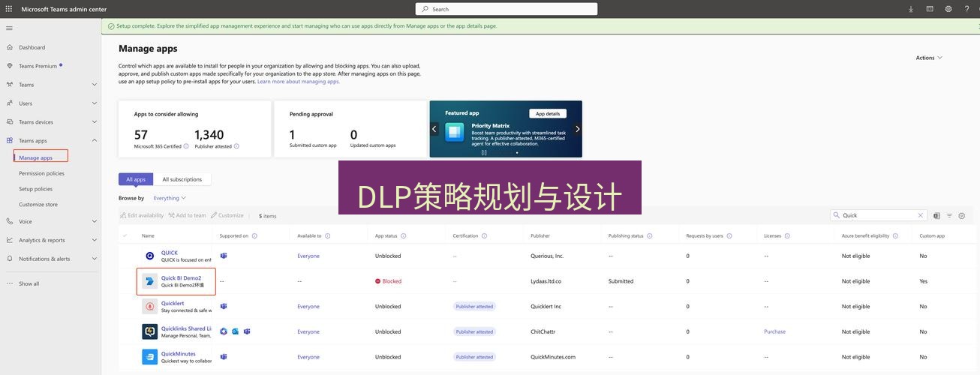
Task: Open the Quick BI Demo2 app link
Action: 181,278
